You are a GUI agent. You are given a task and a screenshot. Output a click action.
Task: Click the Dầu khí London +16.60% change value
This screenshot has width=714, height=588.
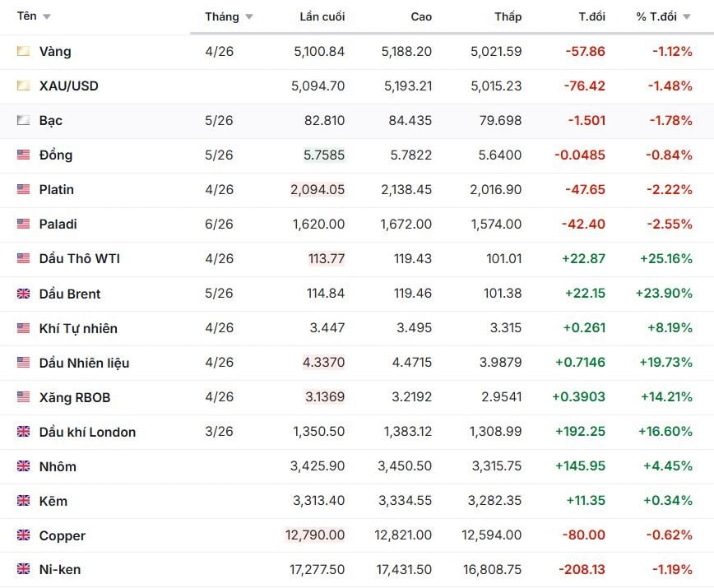pos(665,432)
